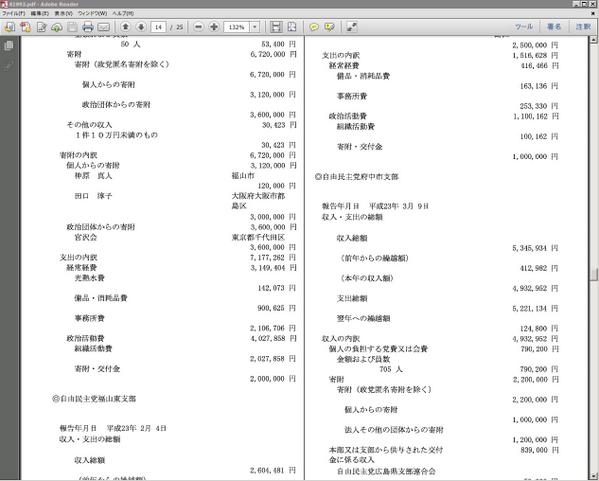Click the amount 7,177,262 円

point(273,258)
